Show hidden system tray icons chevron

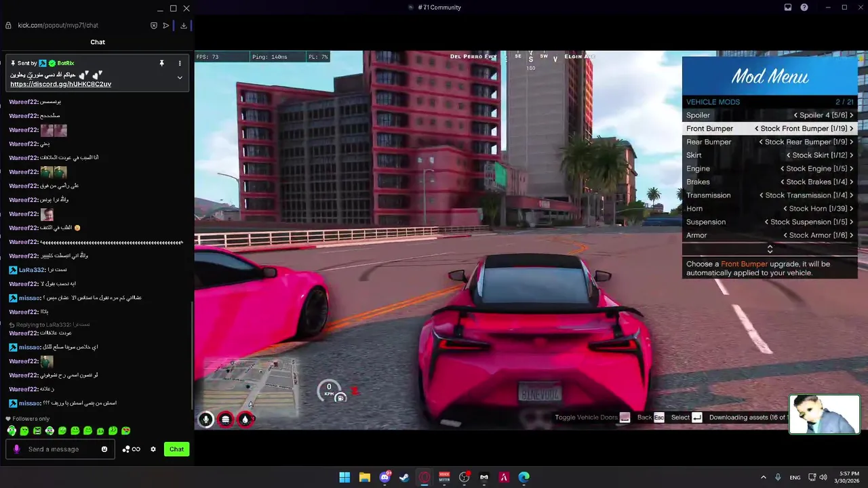coord(764,477)
